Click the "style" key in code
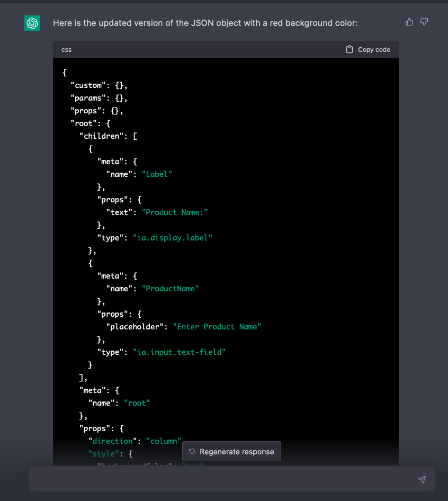 coord(104,454)
